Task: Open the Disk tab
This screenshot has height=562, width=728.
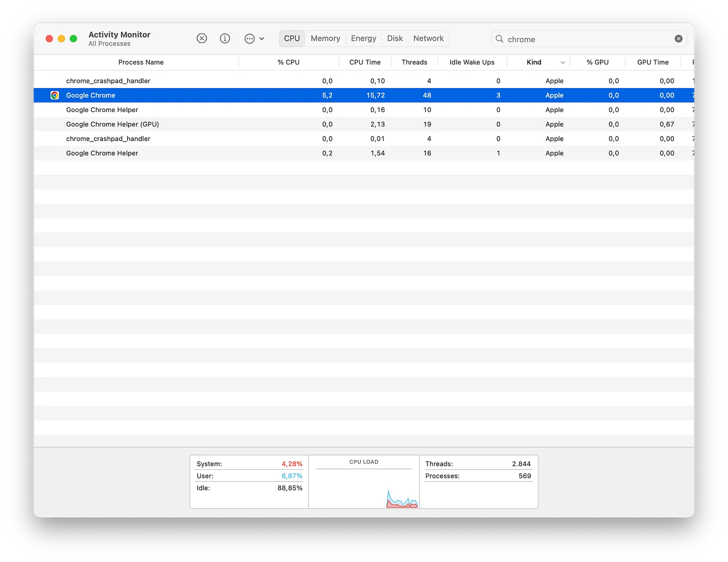Action: click(x=394, y=39)
